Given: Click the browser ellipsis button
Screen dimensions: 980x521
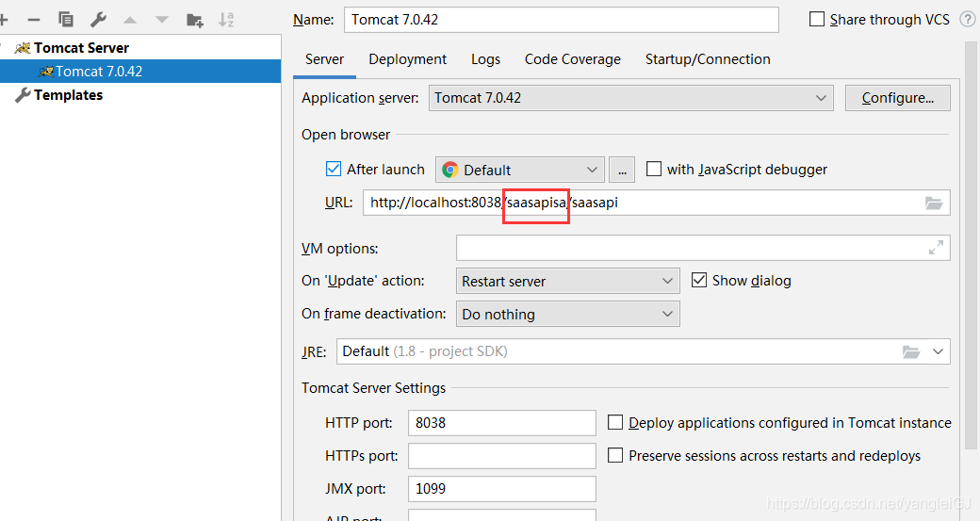Looking at the screenshot, I should point(622,170).
